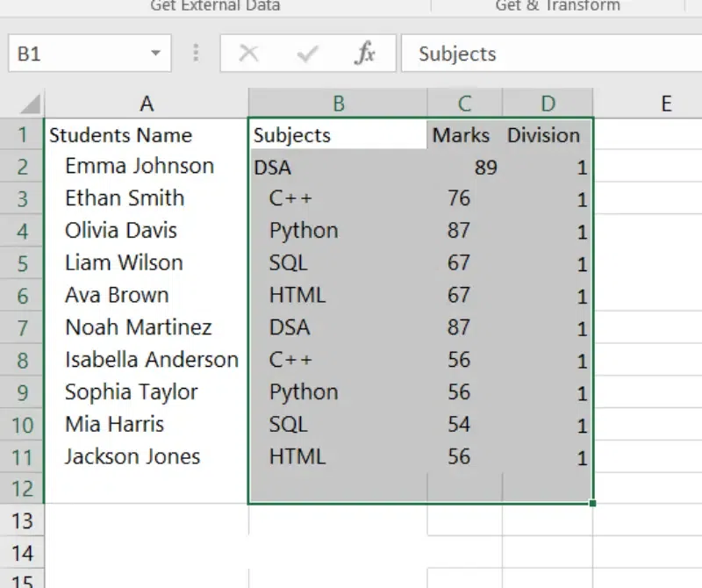Click the Insert Function fx icon
Screen dimensions: 702x588
(x=364, y=54)
